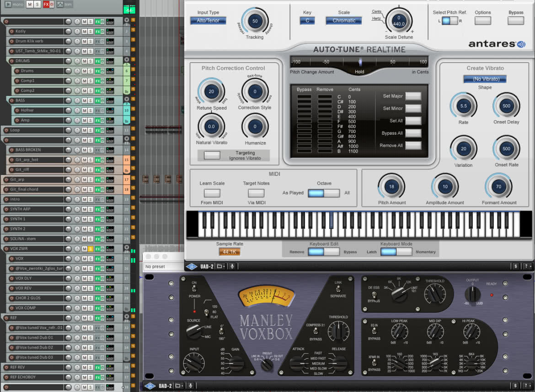Click the dollar icon in Voxbox's UAD-2 toolbar

515,386
